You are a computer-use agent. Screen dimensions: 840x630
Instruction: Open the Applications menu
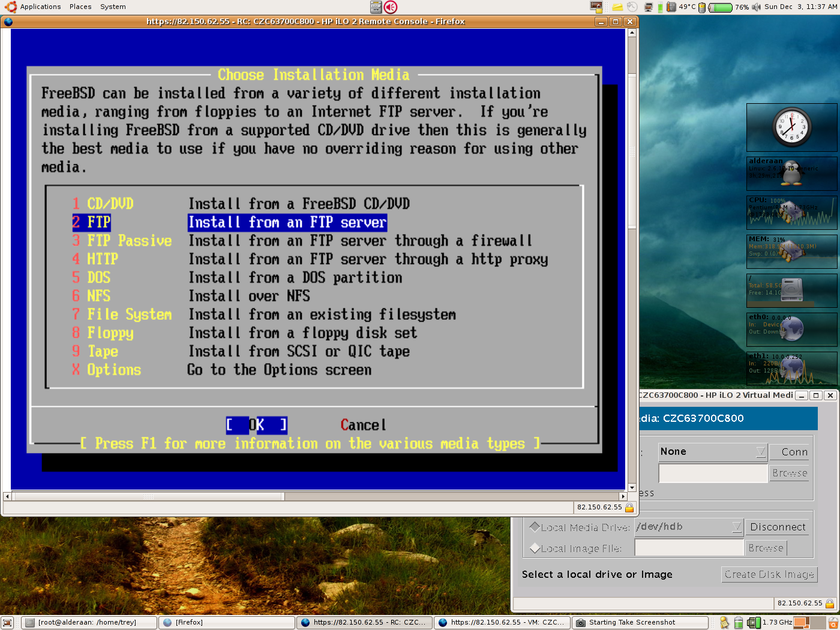click(40, 7)
